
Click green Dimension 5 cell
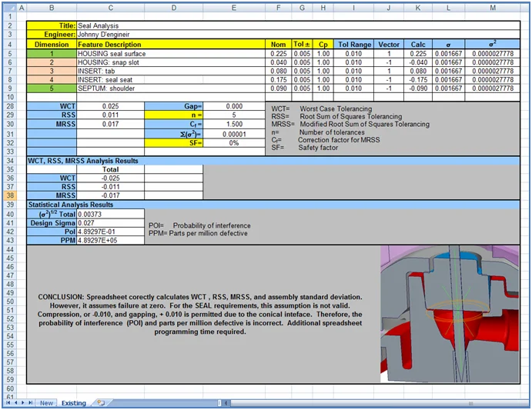coord(52,88)
